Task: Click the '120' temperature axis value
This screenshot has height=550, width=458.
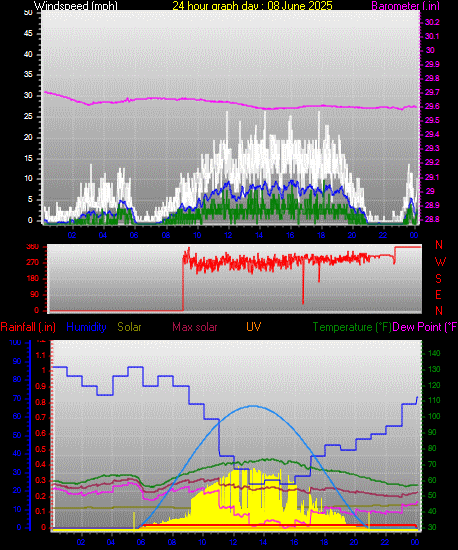Action: pos(434,385)
